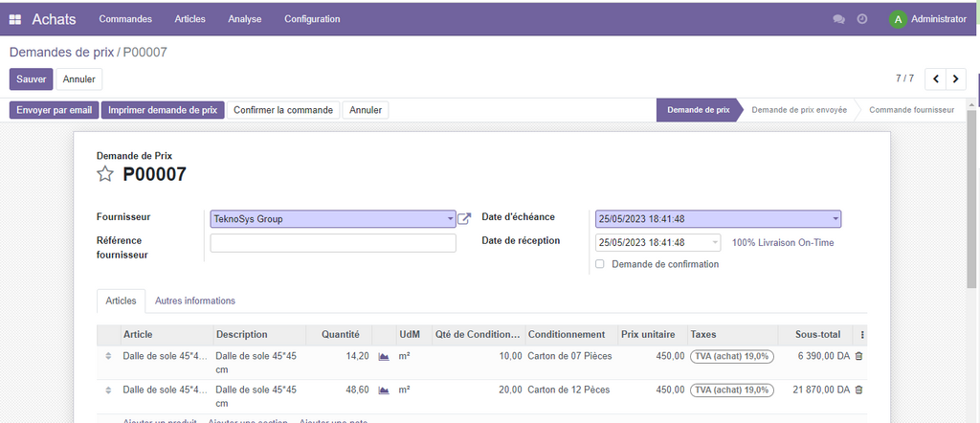Mark P00007 with the priority star

click(105, 174)
